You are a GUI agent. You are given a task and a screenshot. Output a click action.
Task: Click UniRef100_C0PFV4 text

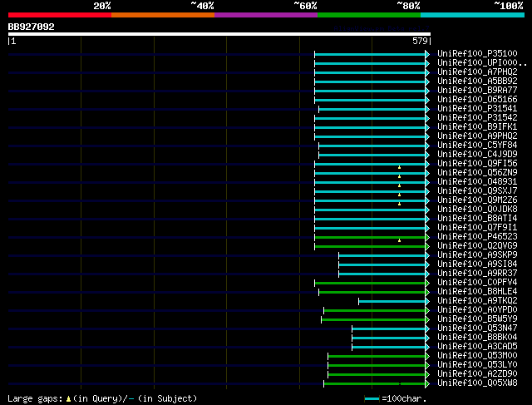click(x=477, y=283)
